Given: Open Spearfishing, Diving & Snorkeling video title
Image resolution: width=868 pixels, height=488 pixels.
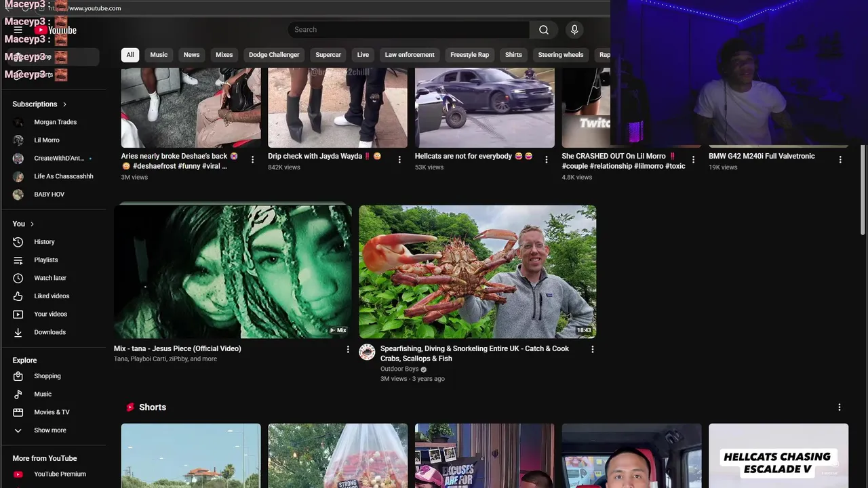Looking at the screenshot, I should [x=475, y=353].
